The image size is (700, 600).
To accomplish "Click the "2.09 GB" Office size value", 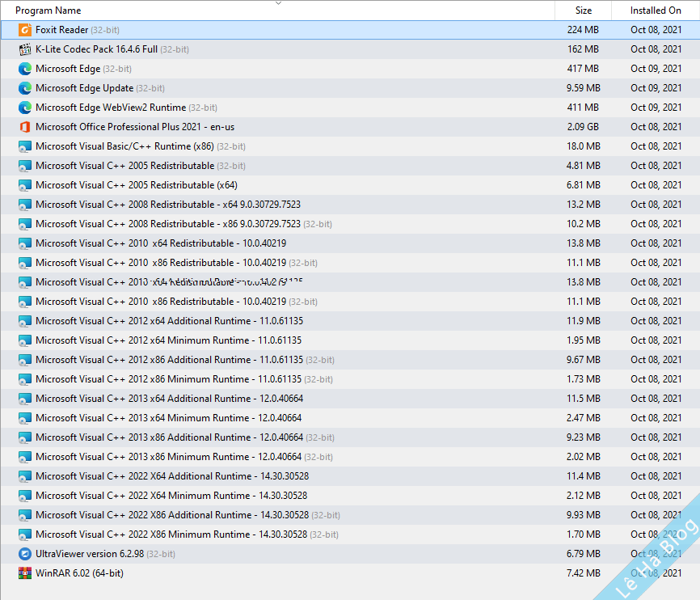I will coord(583,127).
